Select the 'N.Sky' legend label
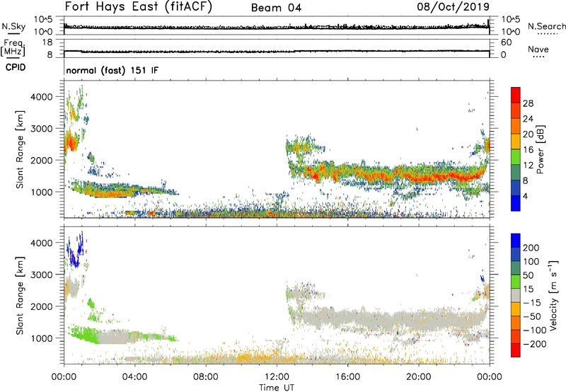The width and height of the screenshot is (566, 392). (x=13, y=26)
